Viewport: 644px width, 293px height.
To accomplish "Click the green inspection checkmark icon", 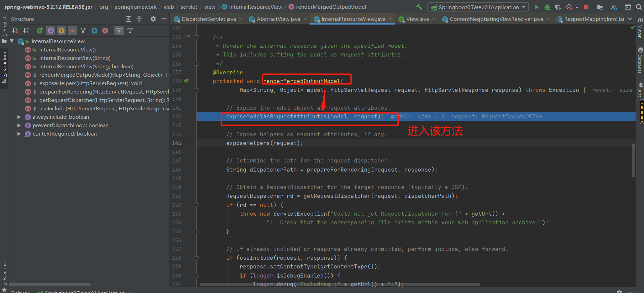I will click(x=633, y=28).
